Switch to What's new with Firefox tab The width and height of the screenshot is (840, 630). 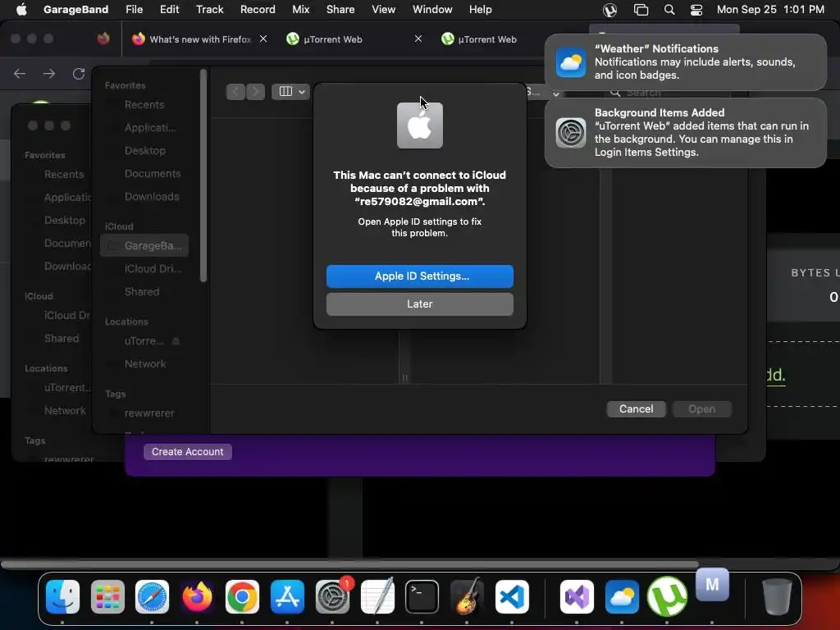click(x=199, y=39)
